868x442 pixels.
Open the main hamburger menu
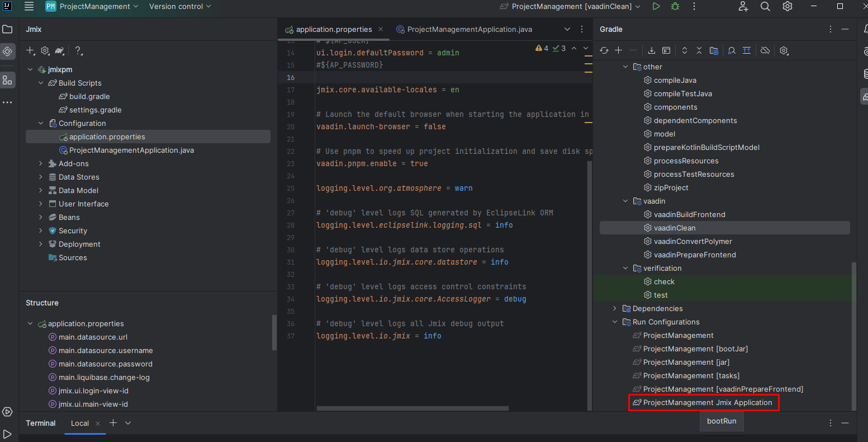pos(29,7)
